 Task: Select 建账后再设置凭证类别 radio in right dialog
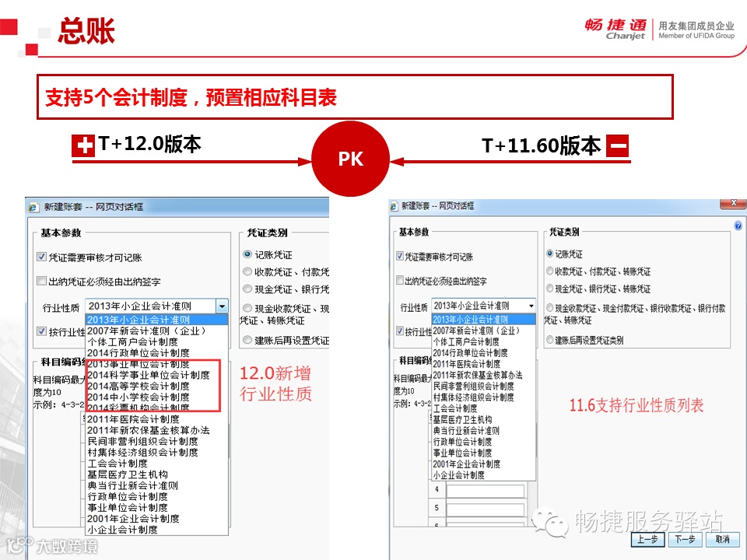[550, 340]
